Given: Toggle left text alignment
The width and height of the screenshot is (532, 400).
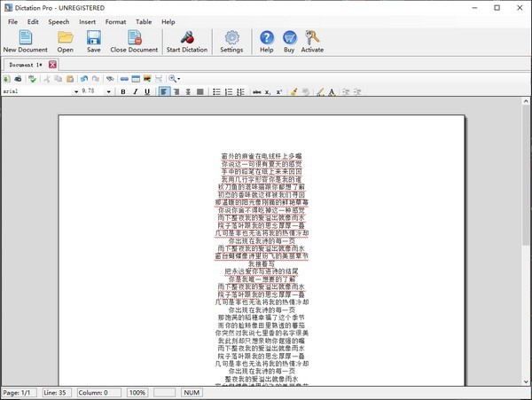Looking at the screenshot, I should tap(164, 91).
